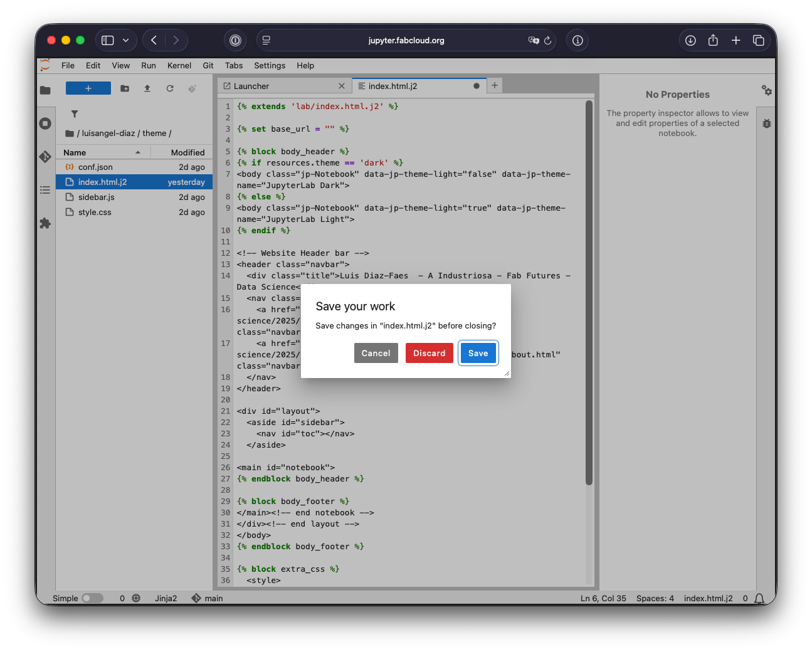The height and width of the screenshot is (652, 812).
Task: Open the Kernel menu
Action: [x=179, y=65]
